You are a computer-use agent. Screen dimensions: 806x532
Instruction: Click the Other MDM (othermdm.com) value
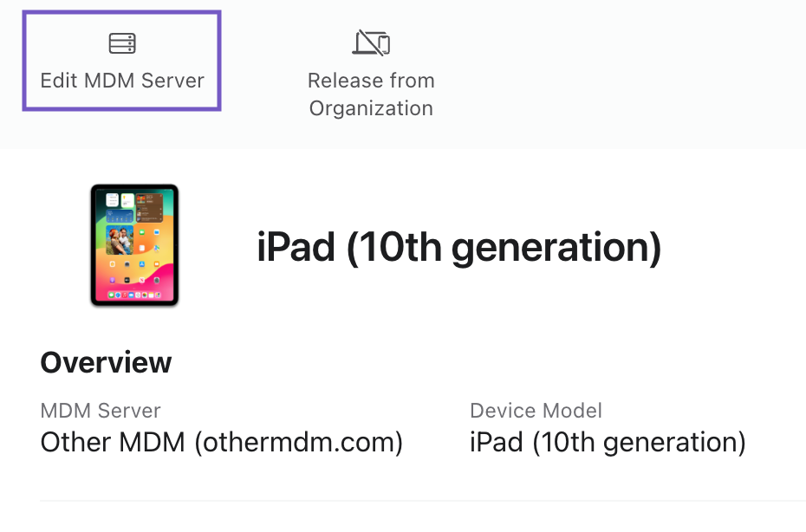[x=222, y=443]
